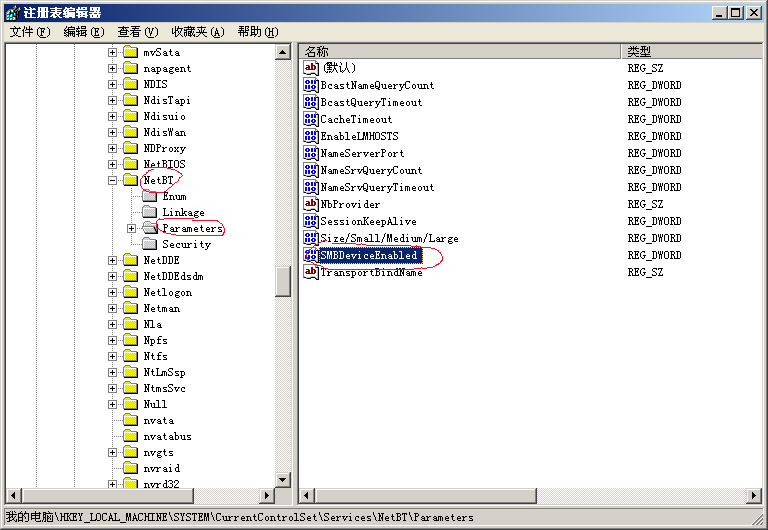Click the DWORD icon beside SessionKeepAlive
Viewport: 768px width, 530px height.
tap(311, 221)
